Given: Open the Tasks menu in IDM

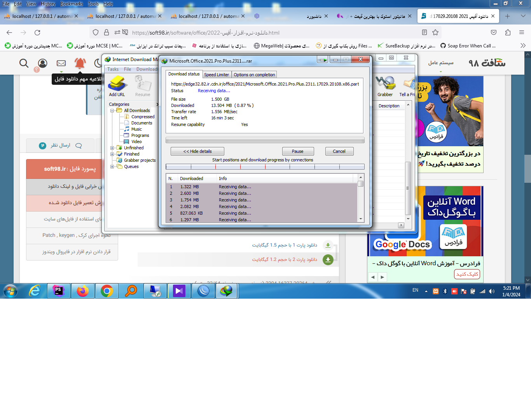Looking at the screenshot, I should (x=113, y=69).
